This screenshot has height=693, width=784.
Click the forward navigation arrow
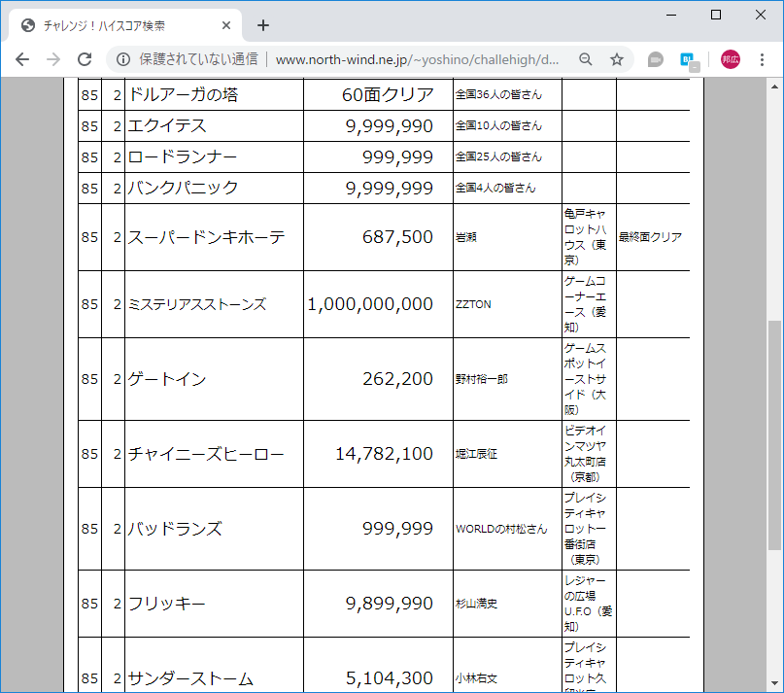point(53,59)
